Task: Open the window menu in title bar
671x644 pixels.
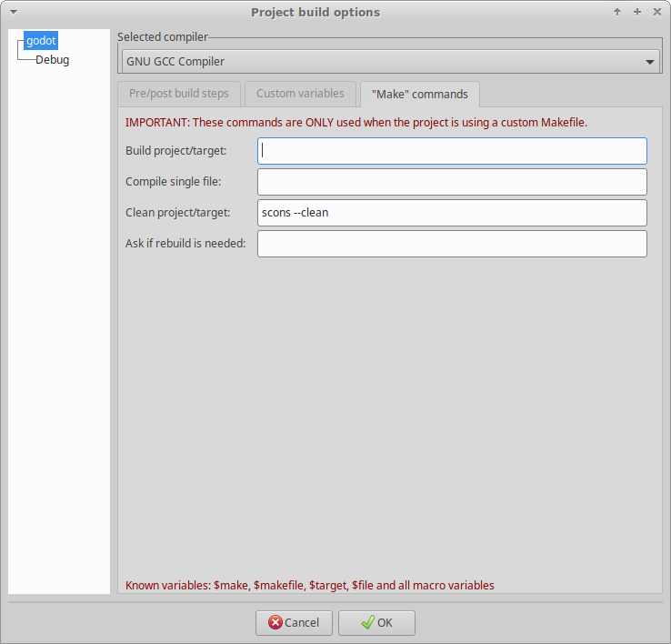Action: click(x=13, y=12)
